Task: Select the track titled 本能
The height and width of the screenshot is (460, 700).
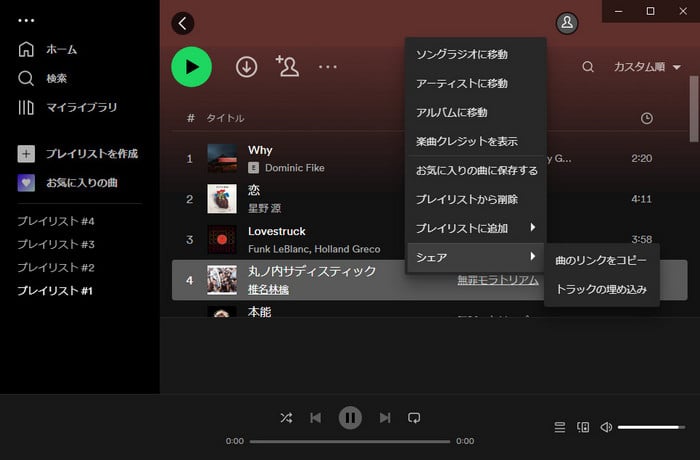Action: click(x=259, y=312)
